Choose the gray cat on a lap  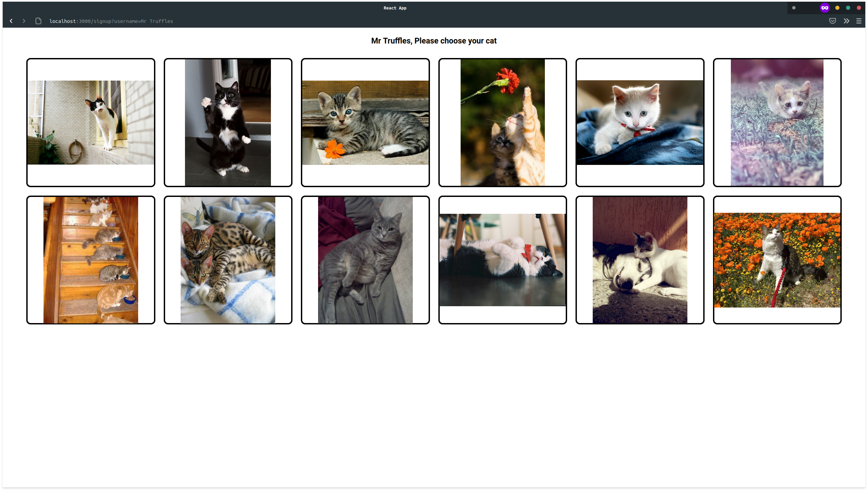pos(365,260)
